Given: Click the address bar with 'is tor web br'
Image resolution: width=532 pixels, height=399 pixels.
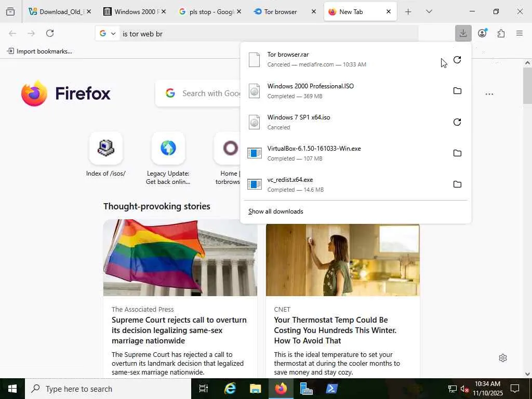Looking at the screenshot, I should 270,34.
